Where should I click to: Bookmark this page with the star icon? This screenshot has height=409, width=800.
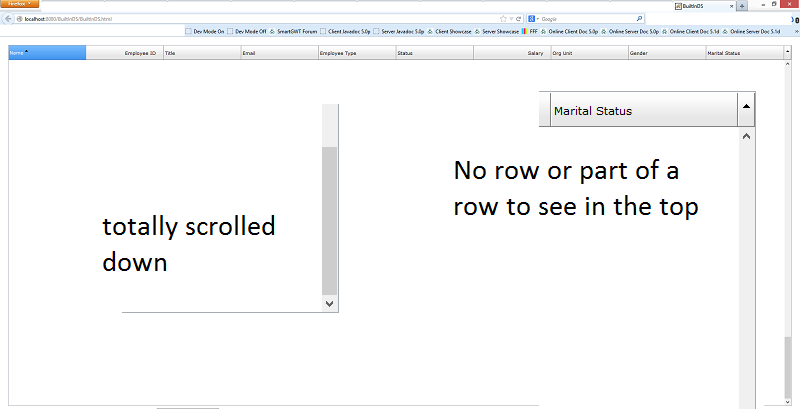point(503,18)
